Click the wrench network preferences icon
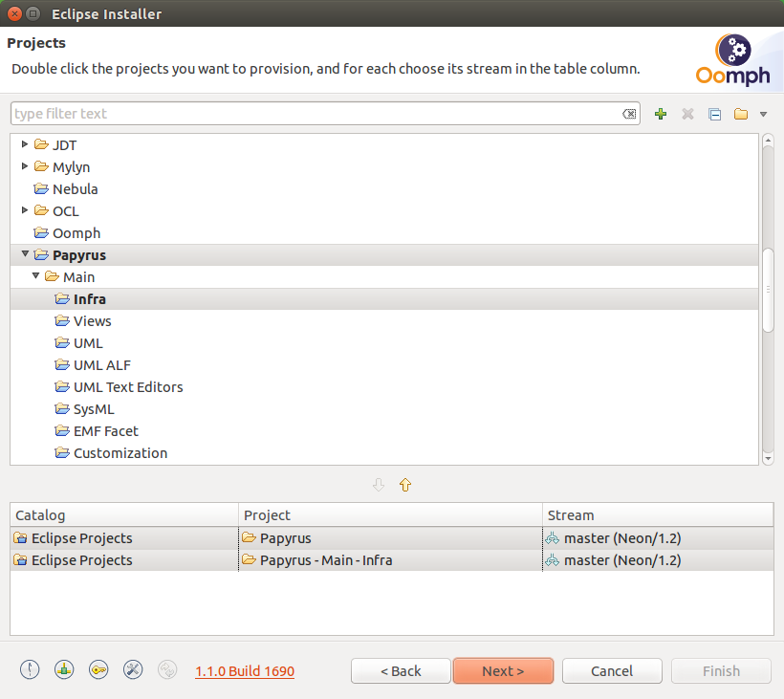 (x=133, y=670)
